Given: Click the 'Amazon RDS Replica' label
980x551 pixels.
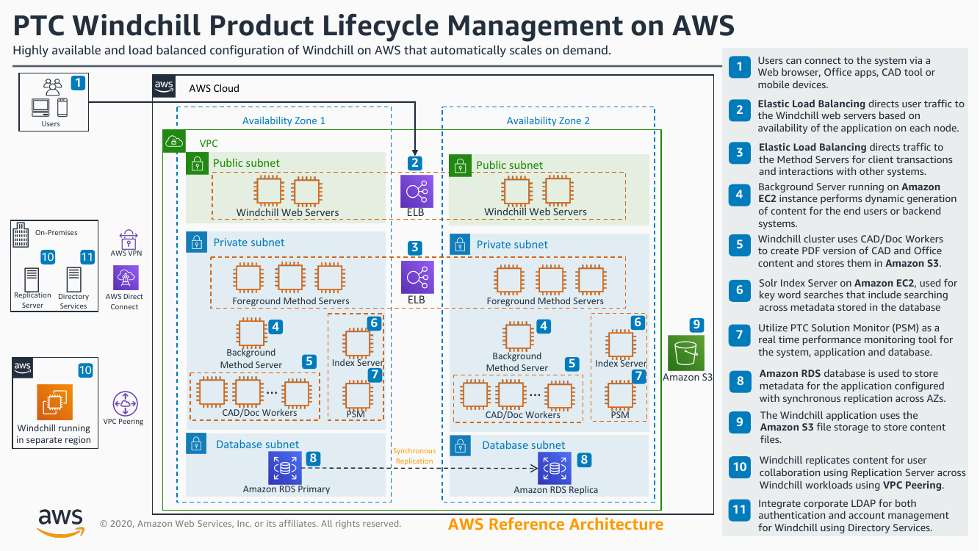Looking at the screenshot, I should point(555,489).
